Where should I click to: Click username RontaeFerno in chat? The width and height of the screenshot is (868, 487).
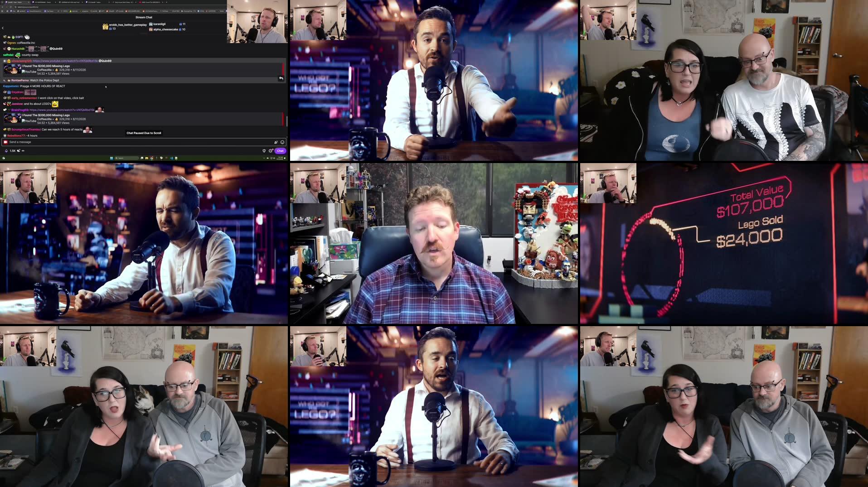pos(20,81)
